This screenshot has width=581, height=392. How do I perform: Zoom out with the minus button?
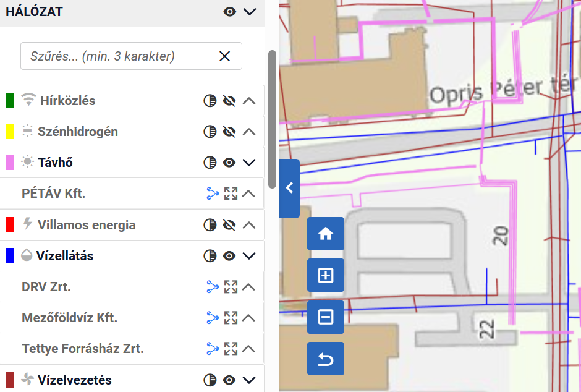coord(325,317)
